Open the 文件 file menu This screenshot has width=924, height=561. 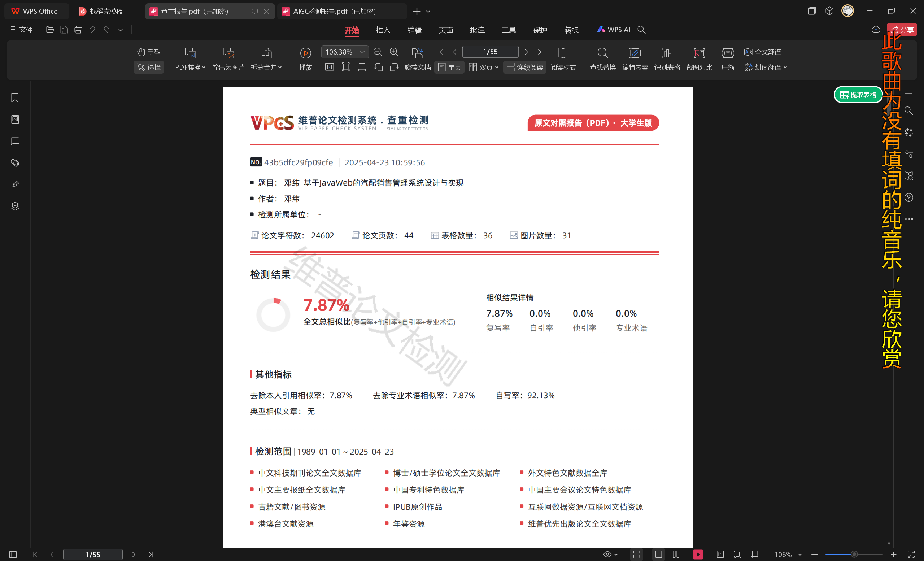22,30
